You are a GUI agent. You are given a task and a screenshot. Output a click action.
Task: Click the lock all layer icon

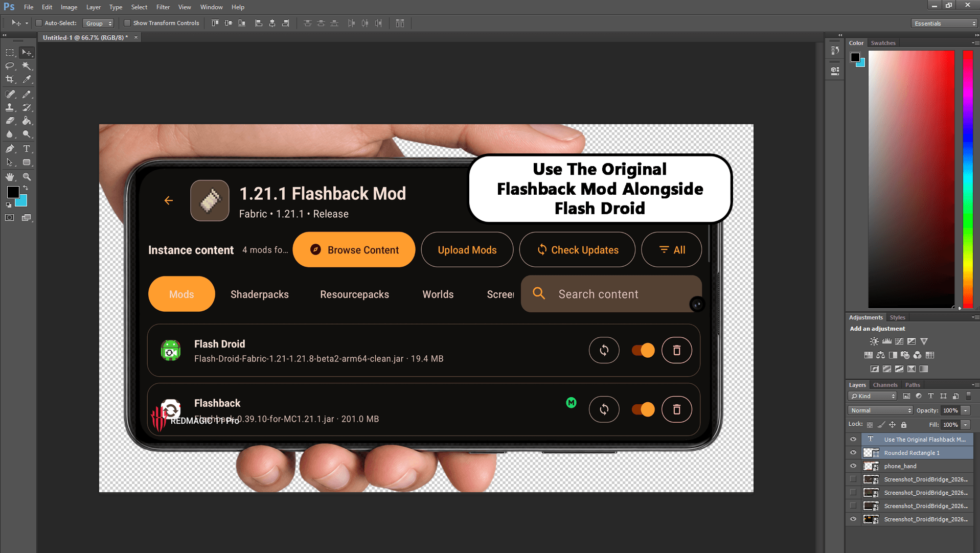pos(904,425)
